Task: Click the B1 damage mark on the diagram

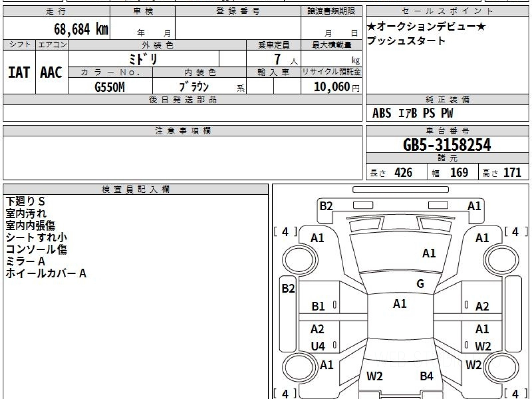Action: (x=318, y=306)
